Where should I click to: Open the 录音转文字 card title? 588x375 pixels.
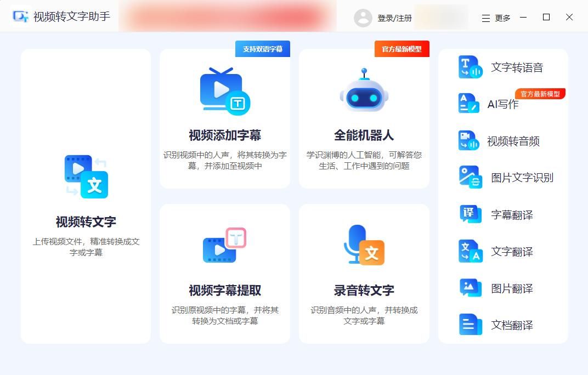(x=364, y=290)
